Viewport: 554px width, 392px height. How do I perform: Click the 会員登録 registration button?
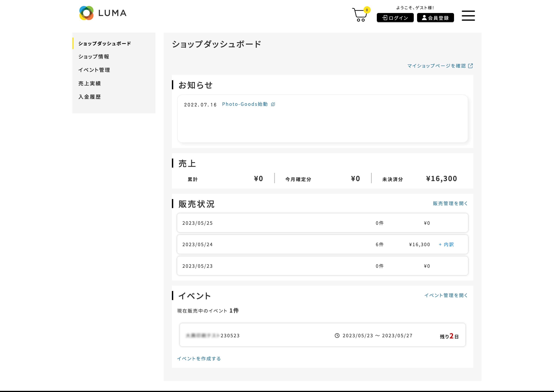click(435, 17)
